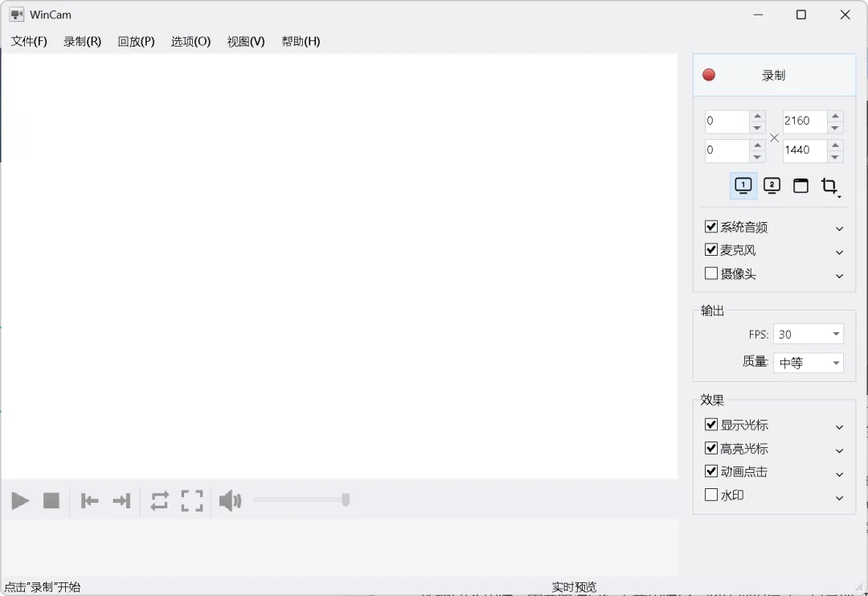Switch to fullscreen preview icon
The height and width of the screenshot is (596, 868).
192,501
